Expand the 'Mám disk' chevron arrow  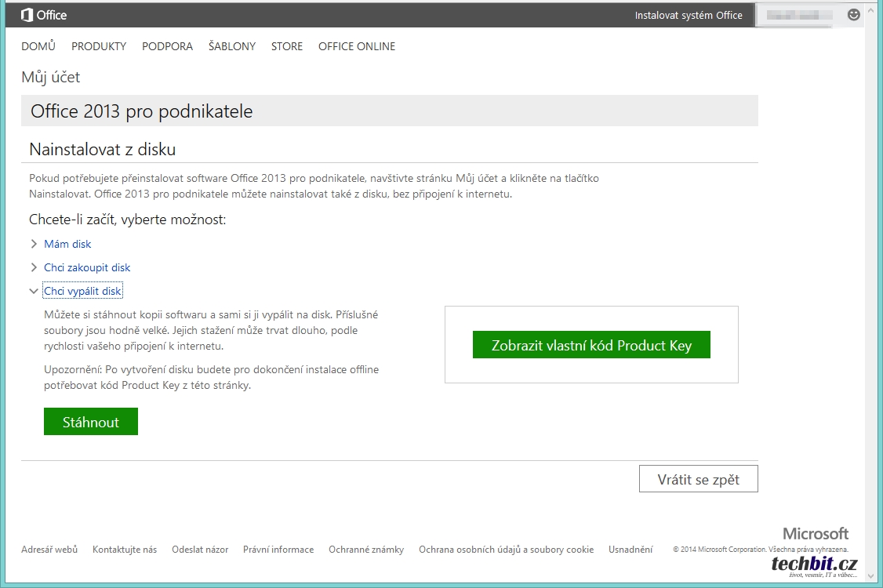point(34,244)
